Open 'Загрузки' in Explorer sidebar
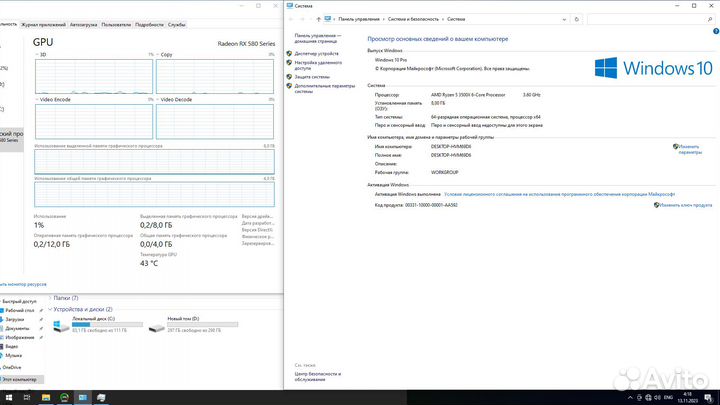This screenshot has width=720, height=405. tap(14, 320)
